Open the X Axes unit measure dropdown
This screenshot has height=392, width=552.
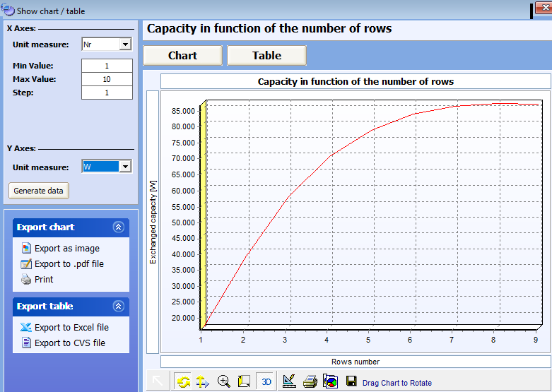pyautogui.click(x=125, y=44)
